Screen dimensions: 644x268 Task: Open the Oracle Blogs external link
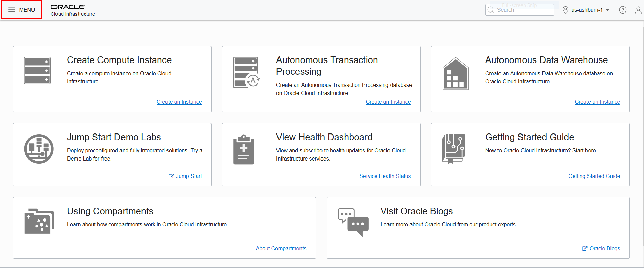coord(604,249)
